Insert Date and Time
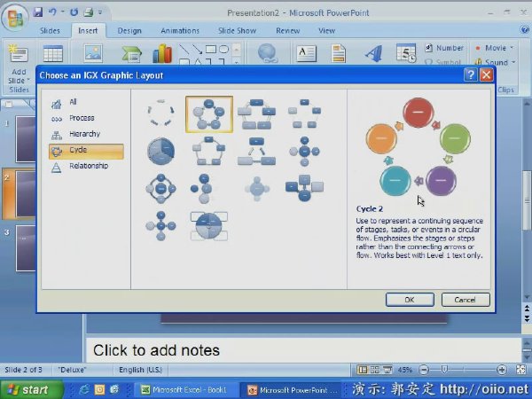Screen dimensions: 532x399 pos(406,53)
